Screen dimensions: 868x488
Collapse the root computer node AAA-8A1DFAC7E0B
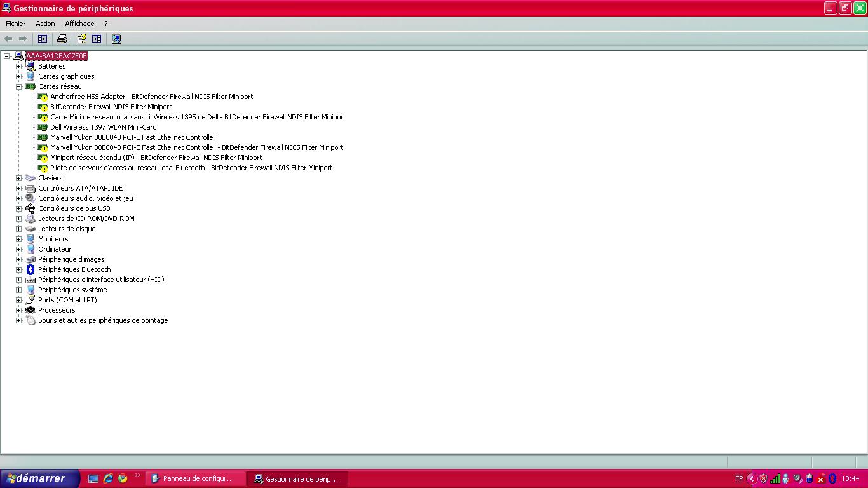coord(6,56)
